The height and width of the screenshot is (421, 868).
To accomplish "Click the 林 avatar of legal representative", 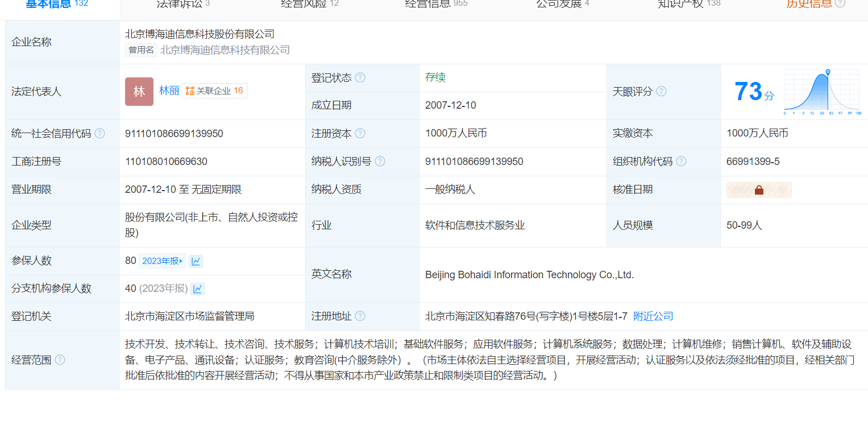I will pyautogui.click(x=139, y=92).
